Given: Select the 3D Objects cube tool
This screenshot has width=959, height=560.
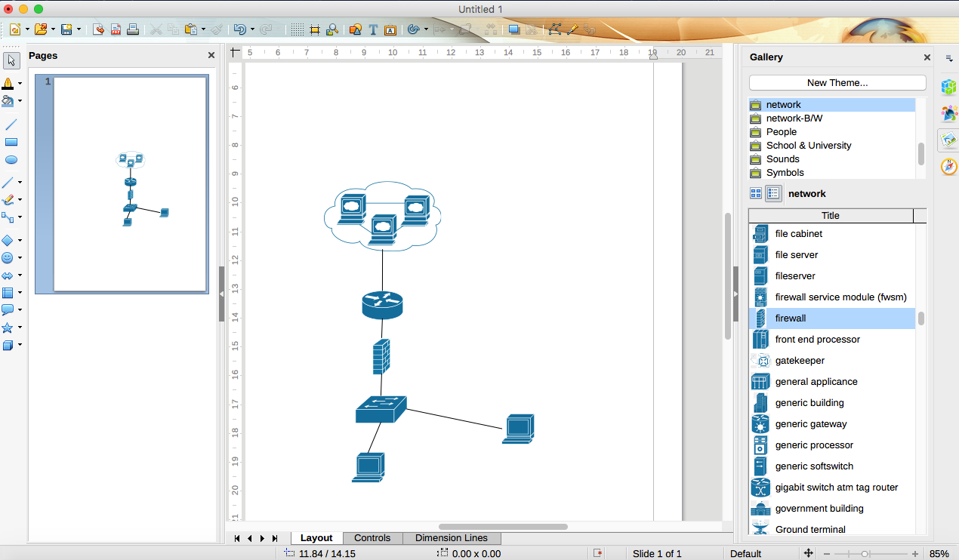Looking at the screenshot, I should tap(9, 345).
